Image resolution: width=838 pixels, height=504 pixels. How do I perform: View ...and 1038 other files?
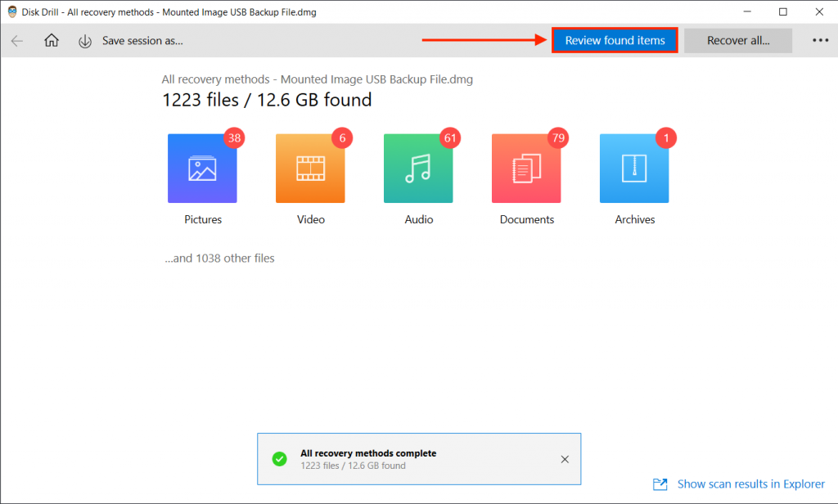click(x=219, y=259)
